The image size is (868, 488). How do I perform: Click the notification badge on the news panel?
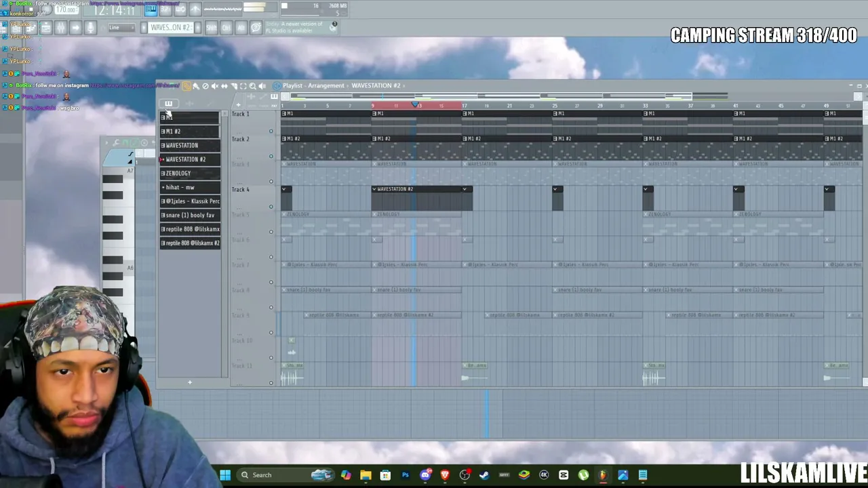coord(334,24)
